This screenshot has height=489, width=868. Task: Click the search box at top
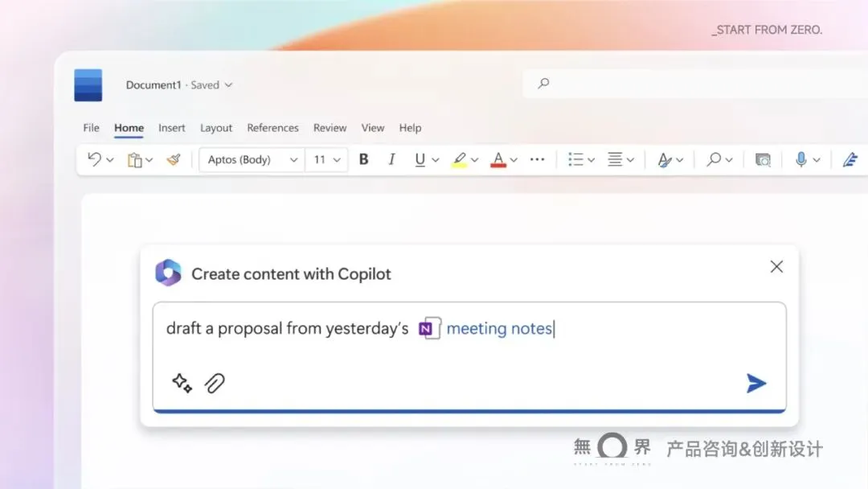pyautogui.click(x=695, y=84)
